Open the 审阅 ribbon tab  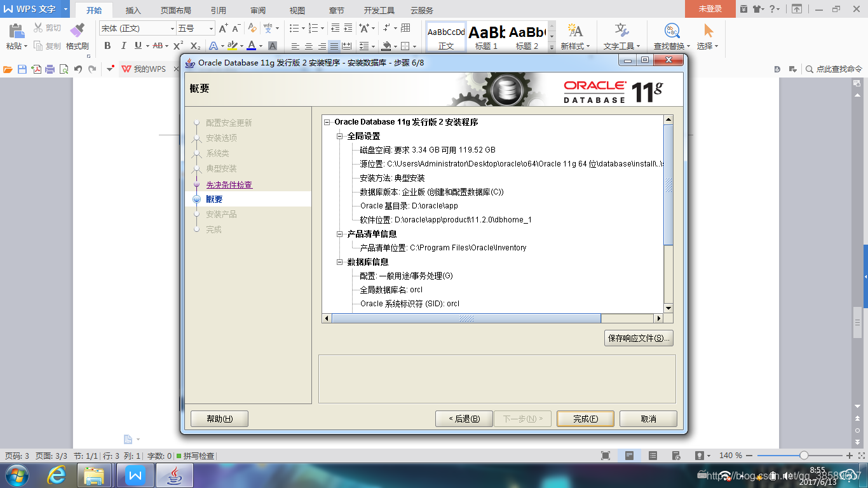[258, 10]
